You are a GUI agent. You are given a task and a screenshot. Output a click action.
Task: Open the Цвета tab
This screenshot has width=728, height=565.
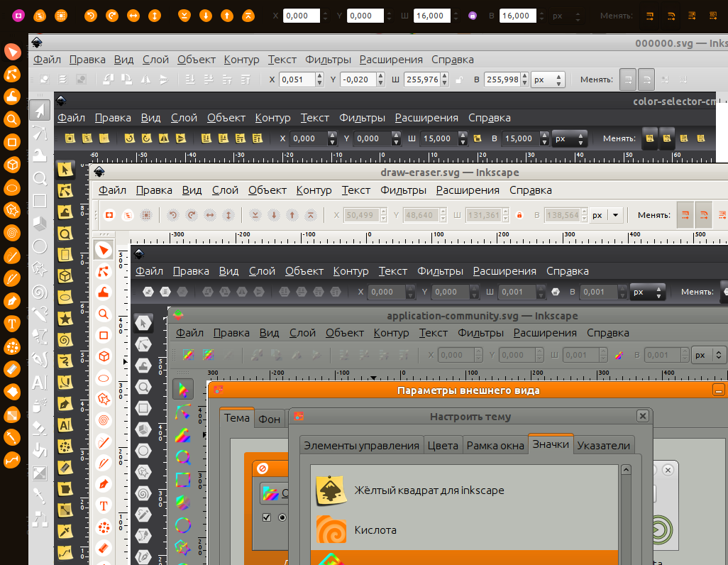(x=443, y=446)
